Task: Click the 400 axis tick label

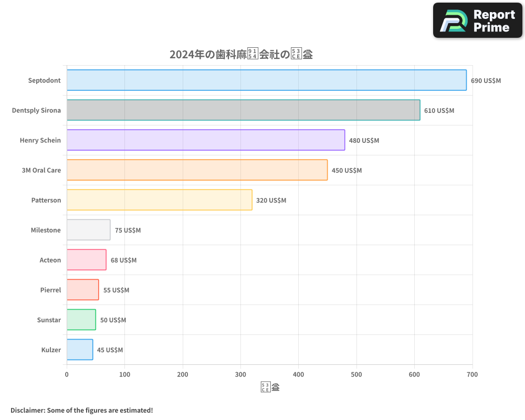Action: pyautogui.click(x=298, y=374)
